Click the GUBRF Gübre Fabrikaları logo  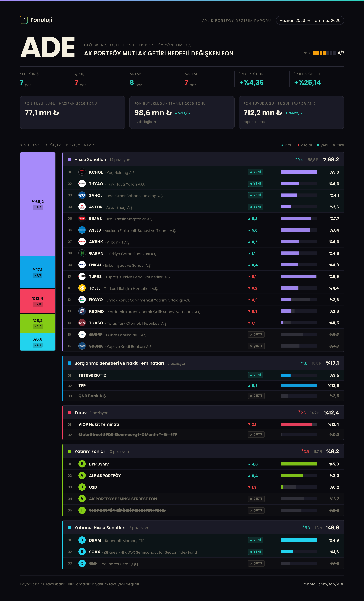(x=82, y=334)
